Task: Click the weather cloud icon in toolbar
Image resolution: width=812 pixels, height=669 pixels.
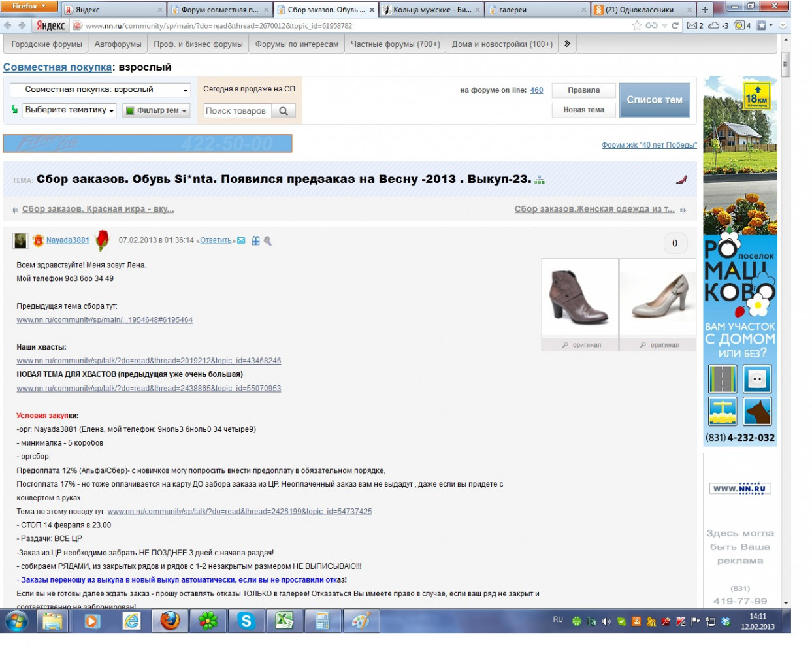Action: pos(714,25)
